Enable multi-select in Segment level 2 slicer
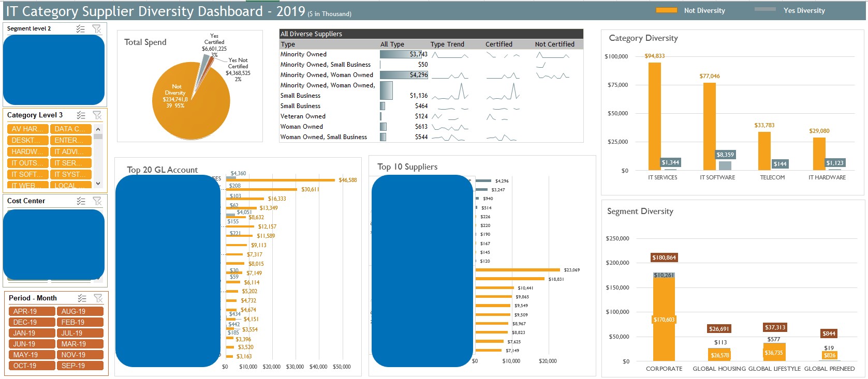868x379 pixels. (x=80, y=29)
